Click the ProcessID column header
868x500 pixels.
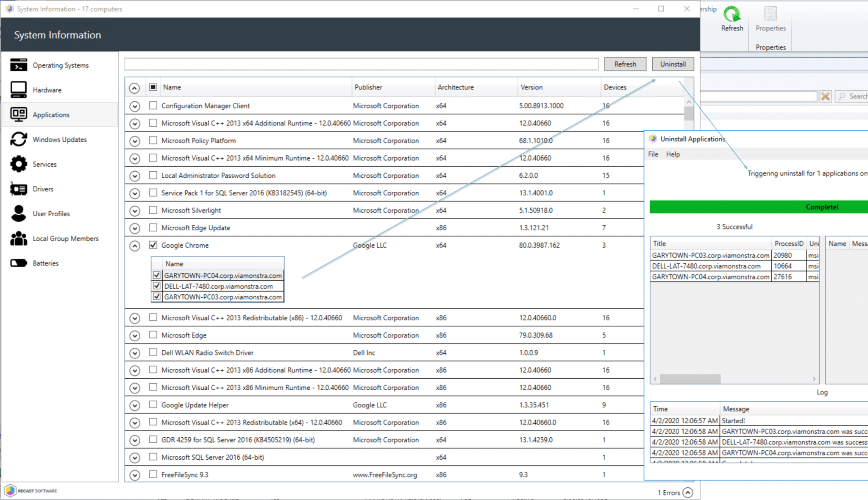[x=789, y=243]
